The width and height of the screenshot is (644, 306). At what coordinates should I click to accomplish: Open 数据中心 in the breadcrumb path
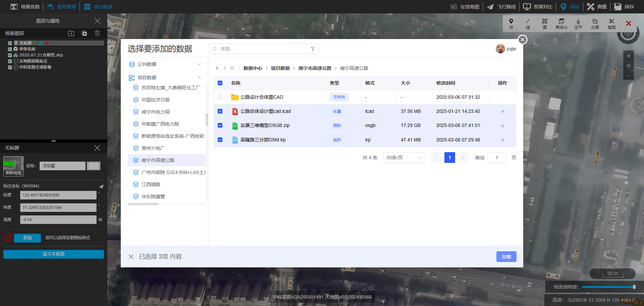[253, 68]
